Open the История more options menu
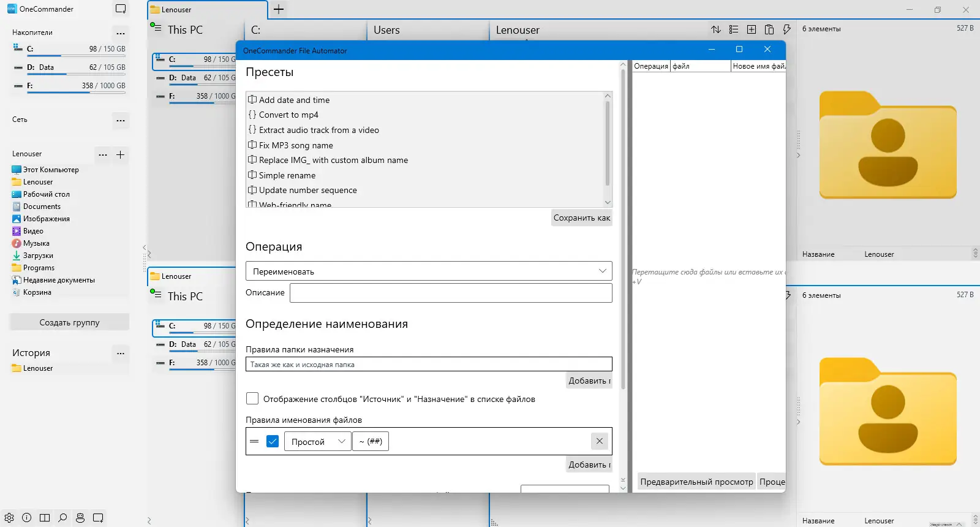The width and height of the screenshot is (980, 527). click(121, 353)
